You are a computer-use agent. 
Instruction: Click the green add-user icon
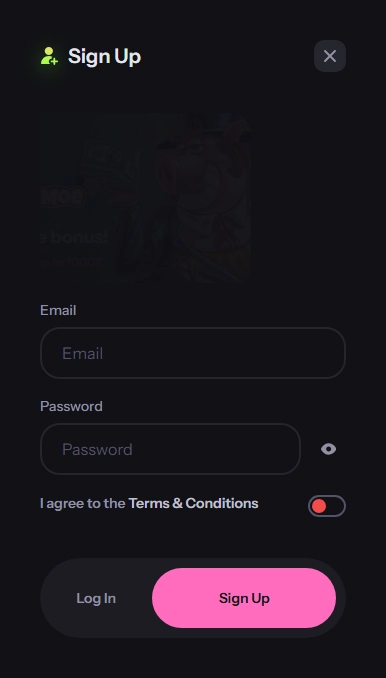click(49, 56)
